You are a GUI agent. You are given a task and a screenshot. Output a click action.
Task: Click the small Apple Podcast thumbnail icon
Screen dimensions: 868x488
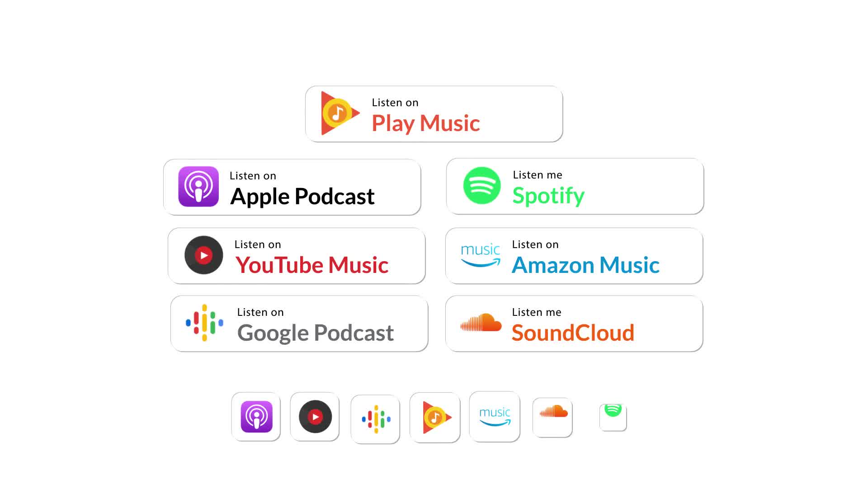click(x=256, y=417)
